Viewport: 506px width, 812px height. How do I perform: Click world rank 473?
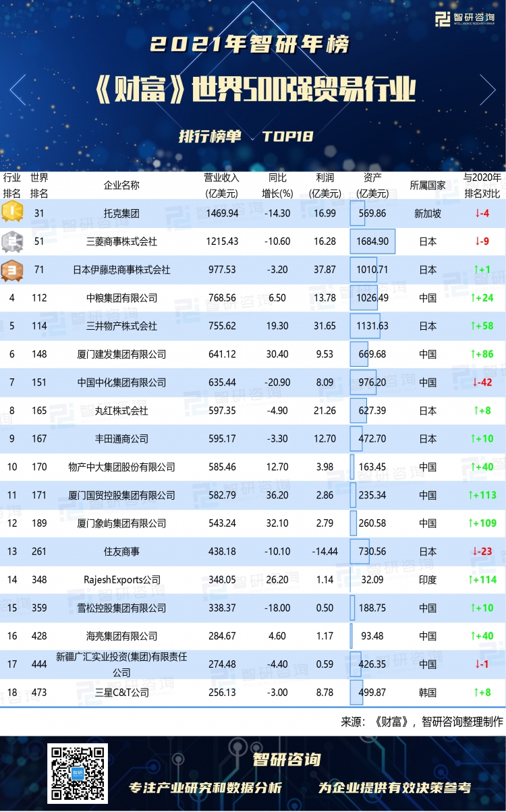pyautogui.click(x=39, y=693)
